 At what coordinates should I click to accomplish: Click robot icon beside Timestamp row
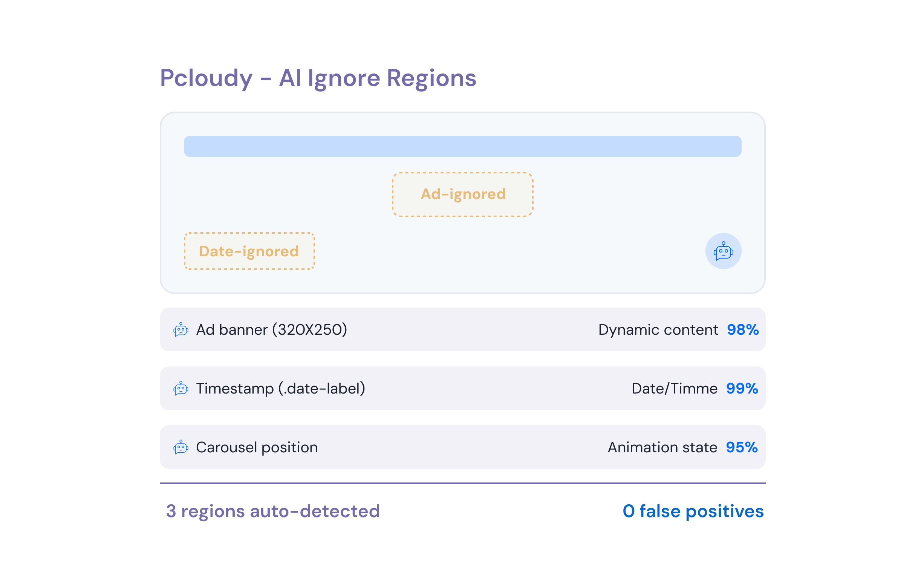[181, 389]
